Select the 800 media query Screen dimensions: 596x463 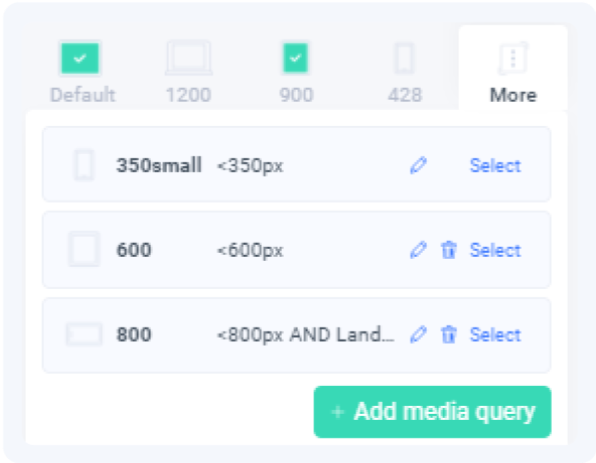pos(495,335)
